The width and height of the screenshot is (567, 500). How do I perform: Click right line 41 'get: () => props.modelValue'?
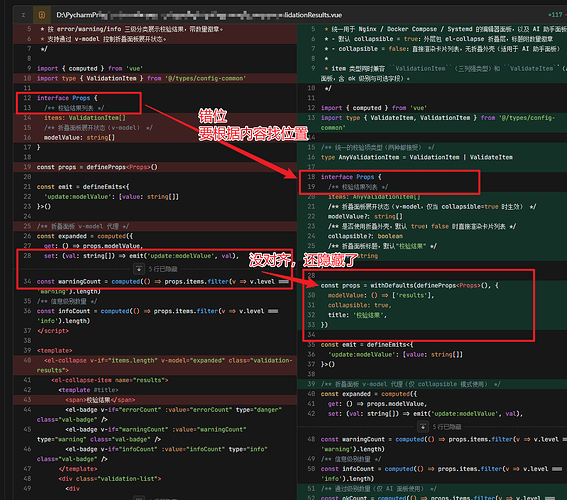point(378,404)
